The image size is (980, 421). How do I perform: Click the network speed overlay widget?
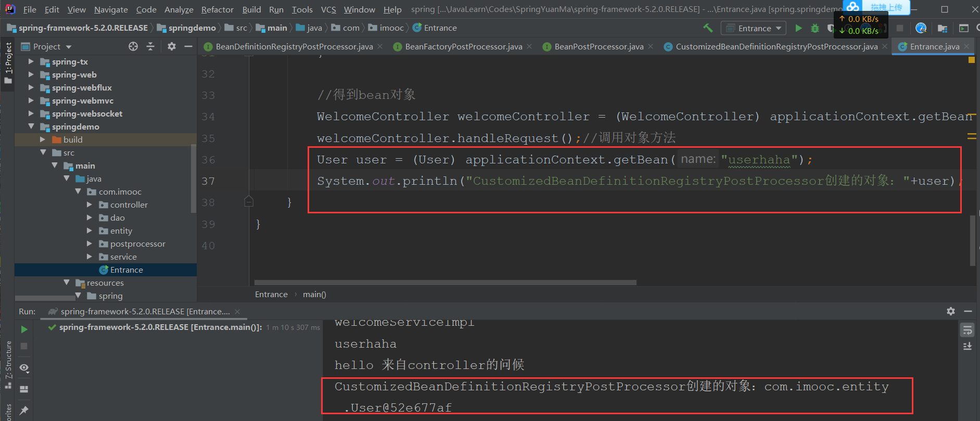pos(861,25)
